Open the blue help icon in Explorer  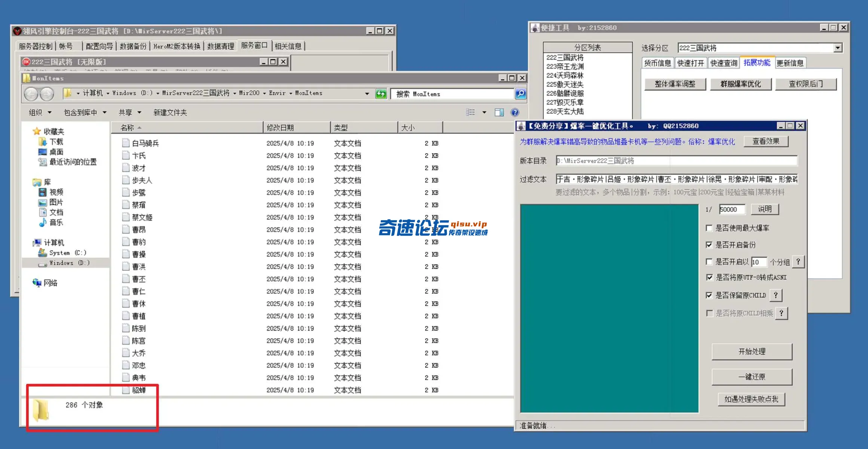(x=515, y=113)
